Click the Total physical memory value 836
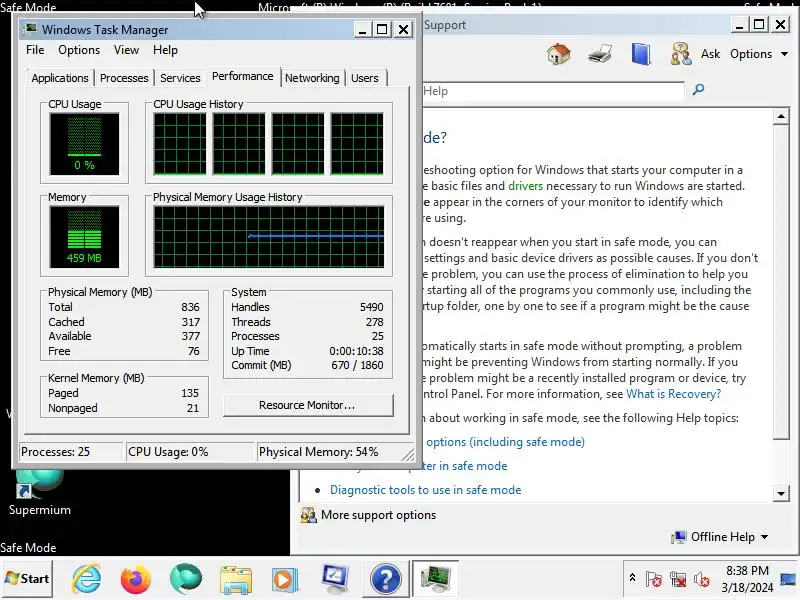This screenshot has height=600, width=800. coord(190,307)
